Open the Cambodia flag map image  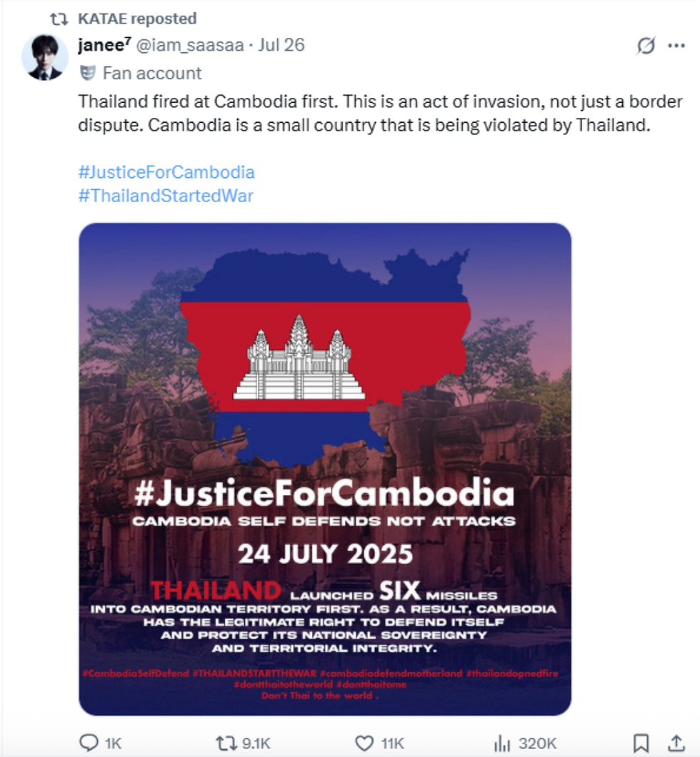click(325, 468)
